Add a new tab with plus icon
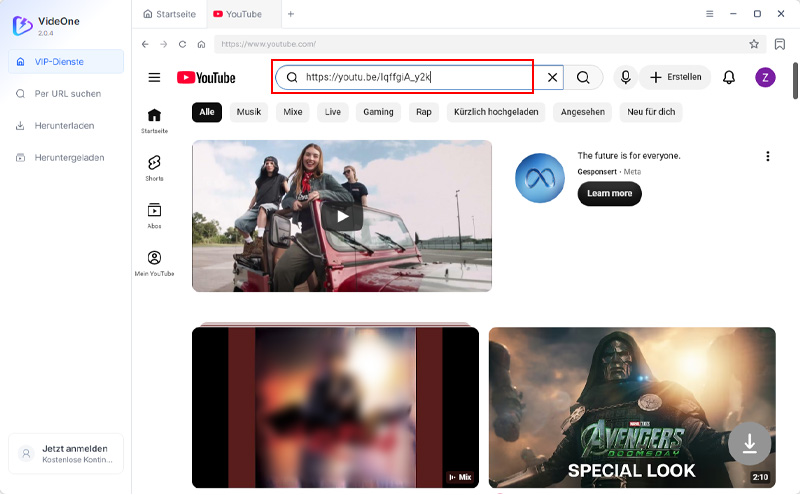The width and height of the screenshot is (800, 495). point(291,14)
